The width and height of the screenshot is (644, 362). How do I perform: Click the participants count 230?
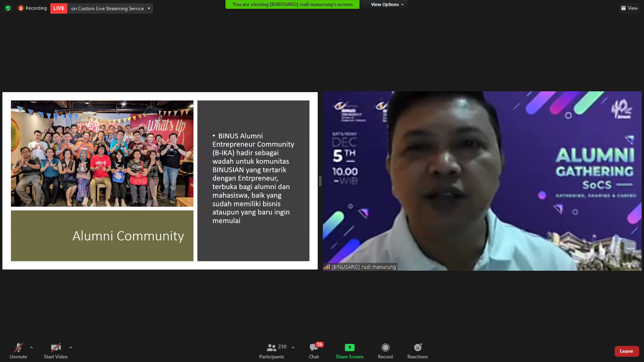(x=283, y=347)
